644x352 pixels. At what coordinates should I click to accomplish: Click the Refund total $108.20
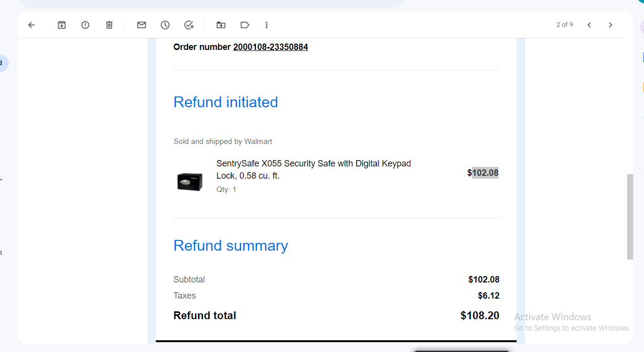click(x=480, y=316)
